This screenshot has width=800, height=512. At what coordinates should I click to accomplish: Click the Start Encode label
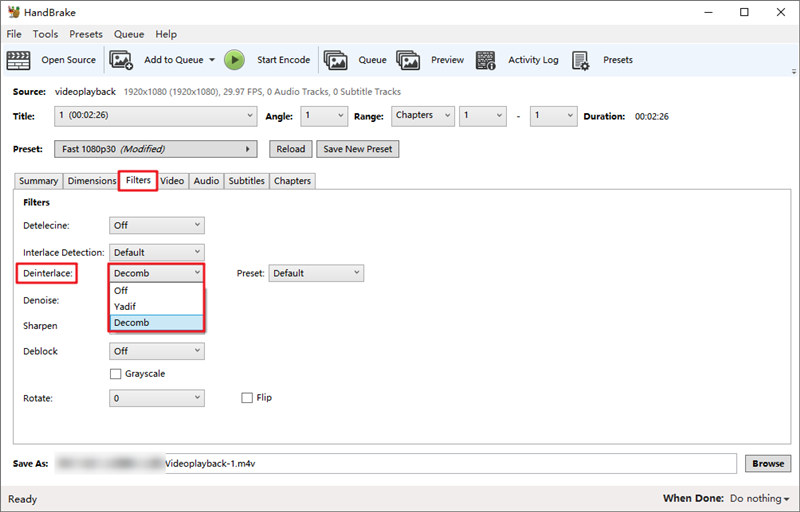tap(283, 60)
